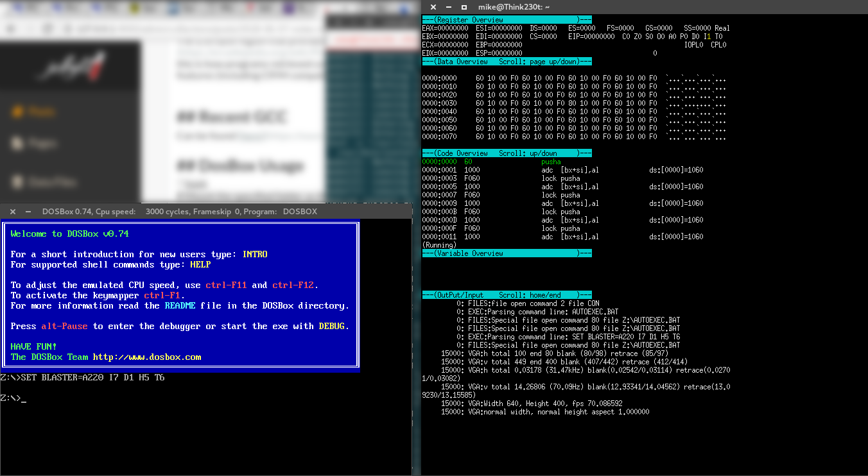Click the EBP=00000000 register value
This screenshot has height=476, width=868.
coord(499,45)
